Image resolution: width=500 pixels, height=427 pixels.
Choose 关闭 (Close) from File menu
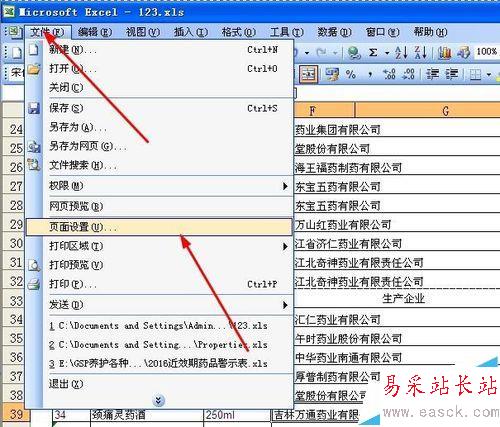coord(159,88)
